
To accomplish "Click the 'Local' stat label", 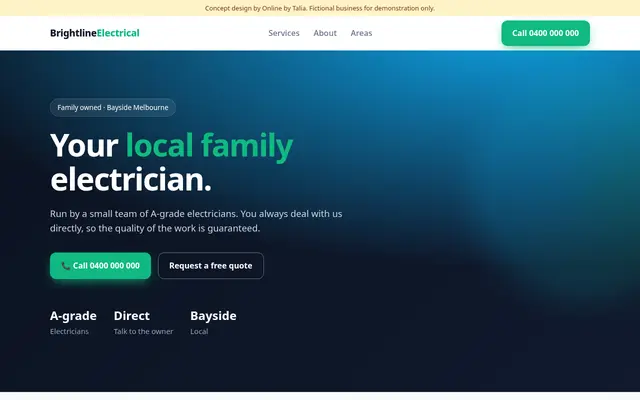I will tap(199, 331).
